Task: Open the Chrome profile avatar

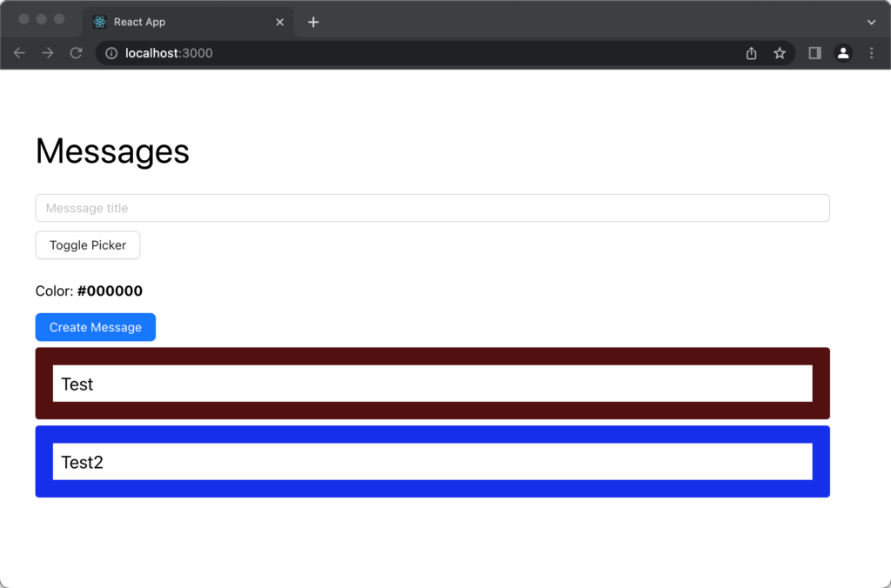Action: coord(843,53)
